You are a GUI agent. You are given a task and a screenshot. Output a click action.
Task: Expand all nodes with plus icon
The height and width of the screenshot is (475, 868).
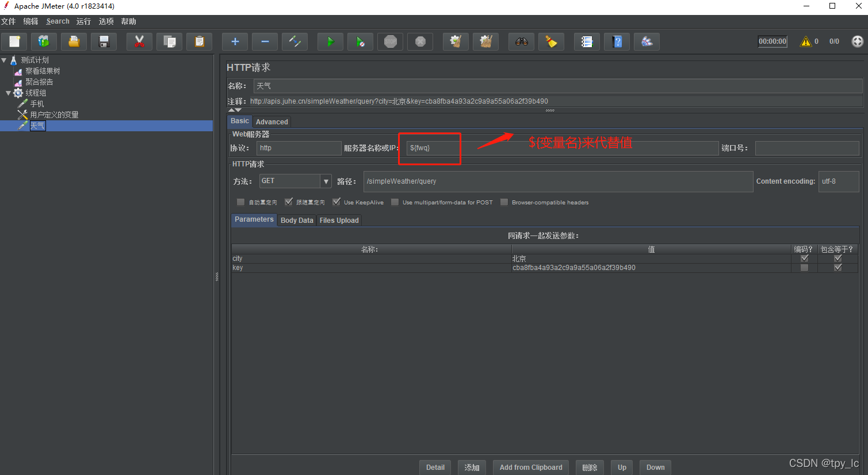[x=235, y=41]
